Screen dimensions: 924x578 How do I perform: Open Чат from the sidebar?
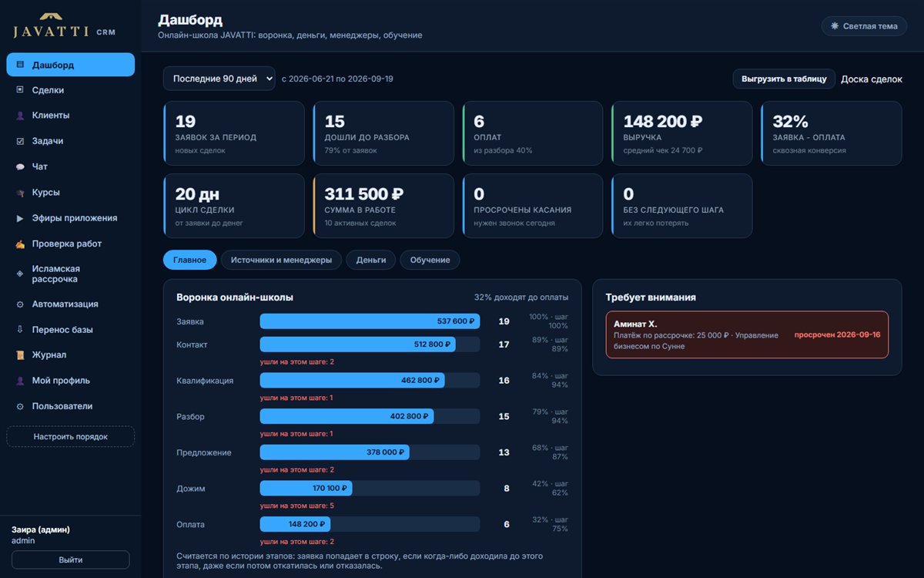tap(71, 166)
